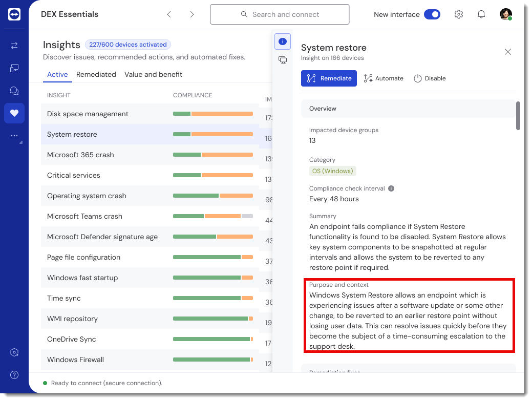Switch to the devices panel monitor icon
532x401 pixels.
[x=282, y=60]
